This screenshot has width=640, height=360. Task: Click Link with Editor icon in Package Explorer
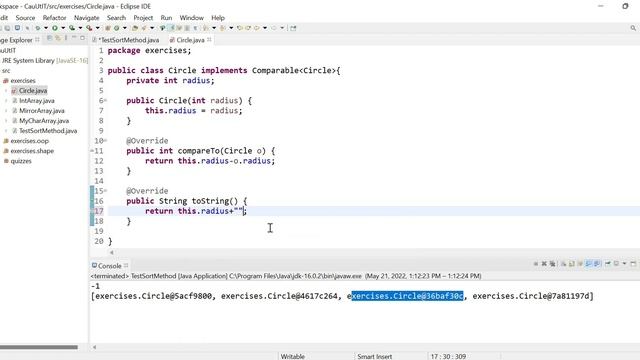(x=58, y=38)
